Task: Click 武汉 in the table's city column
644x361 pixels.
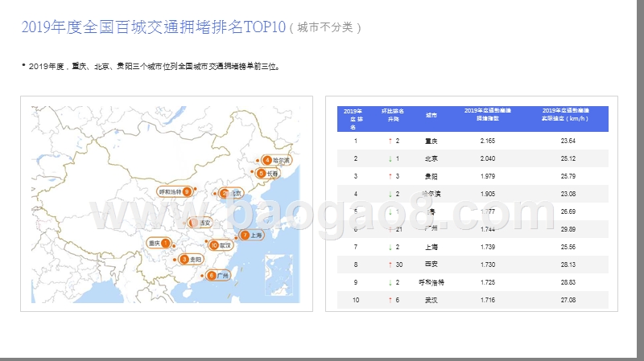Action: 431,300
